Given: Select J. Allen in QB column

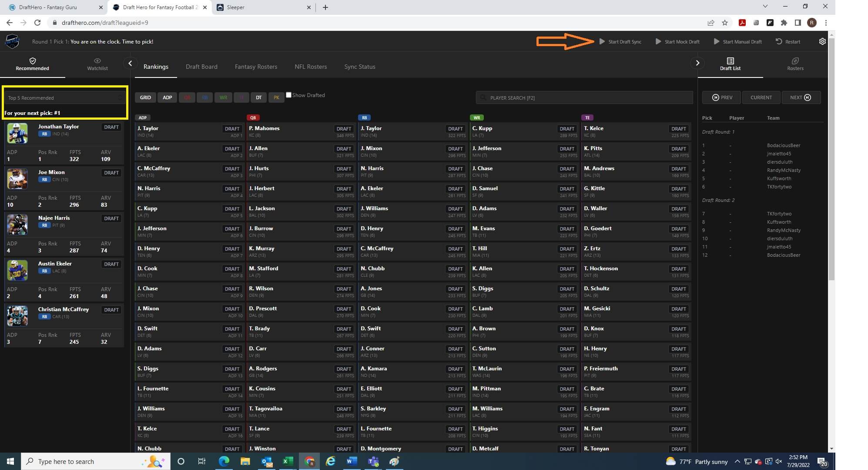Looking at the screenshot, I should click(x=258, y=148).
